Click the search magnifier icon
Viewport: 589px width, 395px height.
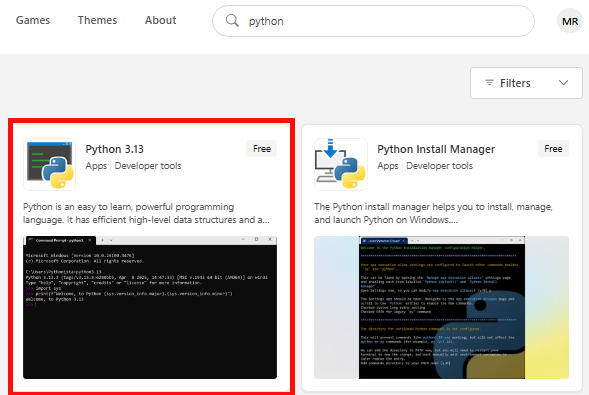click(232, 21)
